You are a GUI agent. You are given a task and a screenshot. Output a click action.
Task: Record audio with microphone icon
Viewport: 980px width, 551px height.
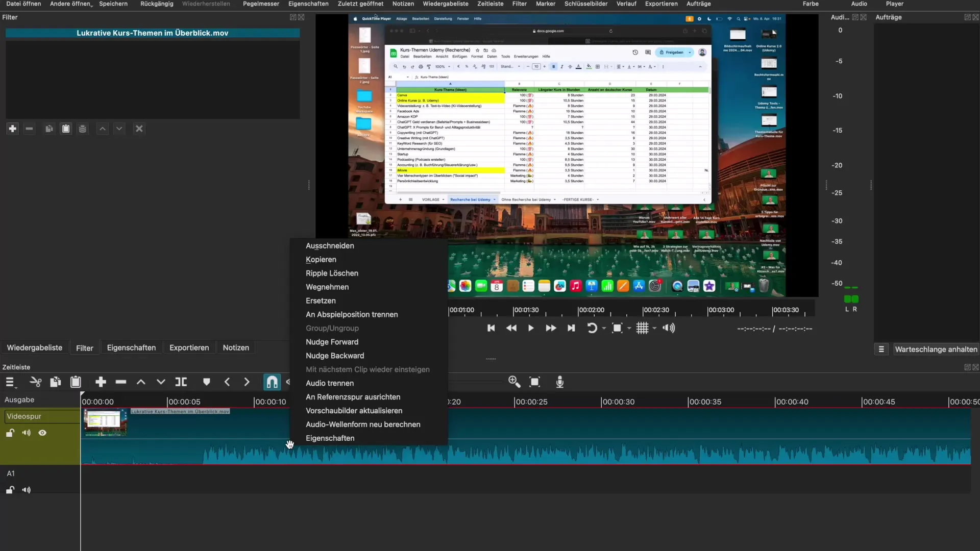pyautogui.click(x=560, y=382)
